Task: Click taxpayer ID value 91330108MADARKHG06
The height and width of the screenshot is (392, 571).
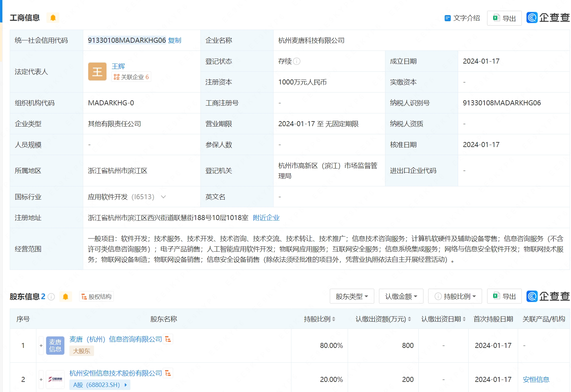Action: 502,103
